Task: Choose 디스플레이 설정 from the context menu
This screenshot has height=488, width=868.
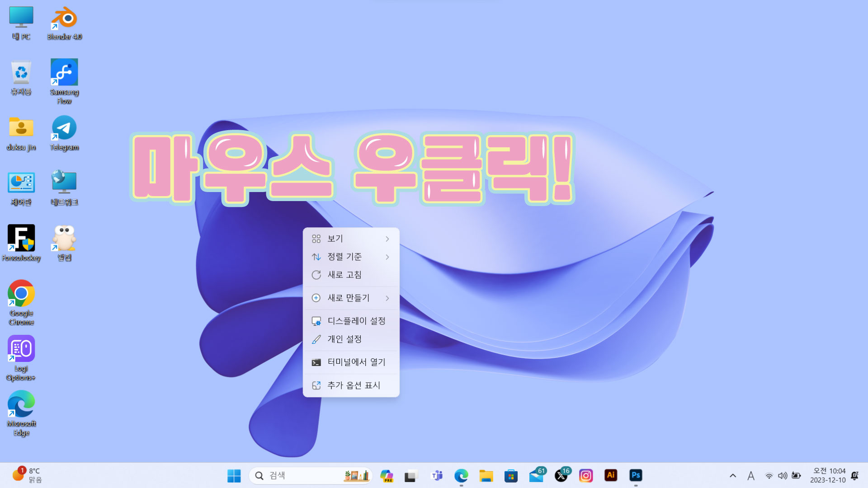Action: [356, 321]
